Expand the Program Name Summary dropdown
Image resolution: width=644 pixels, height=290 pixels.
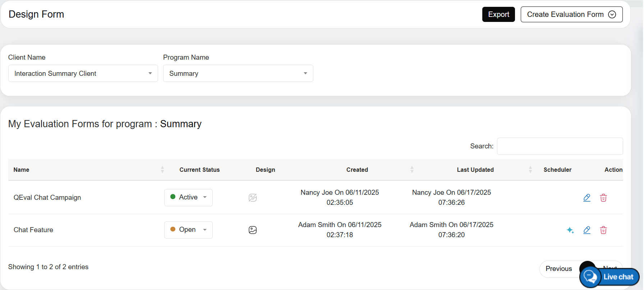coord(238,73)
